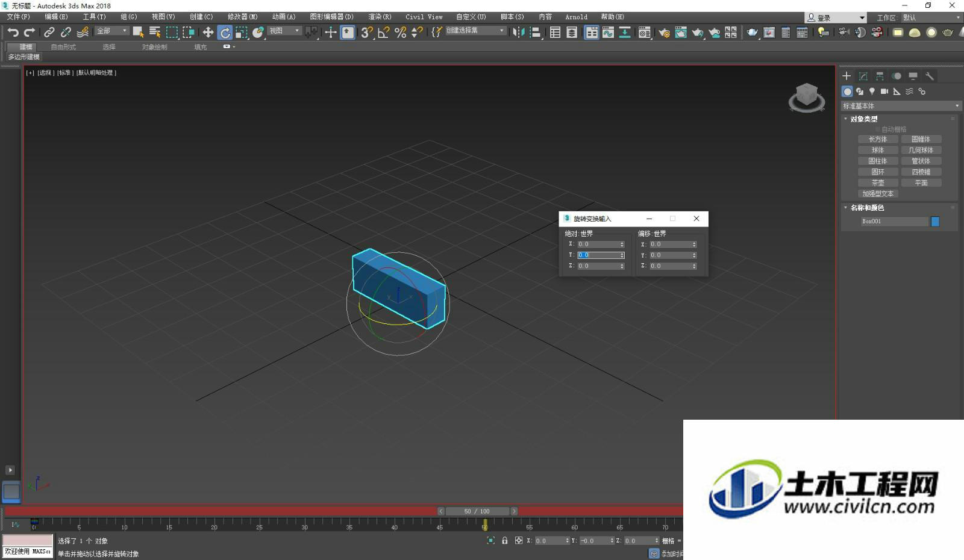Open the 渲染(R) menu

click(x=380, y=17)
